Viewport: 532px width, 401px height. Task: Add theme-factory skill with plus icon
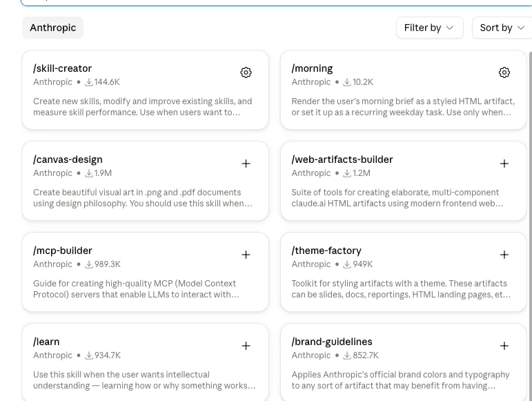point(504,255)
